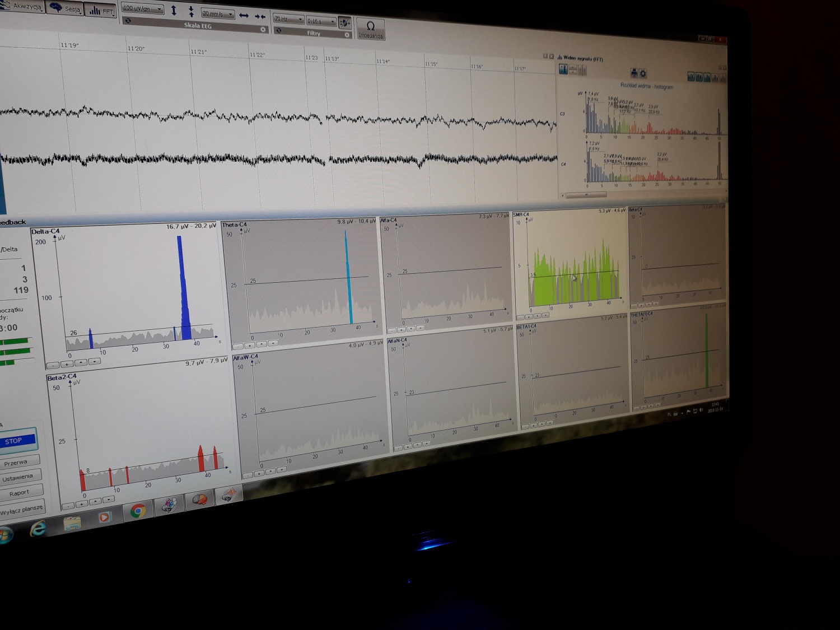Screen dimensions: 840x630
Task: Open the 0,16 s filter dropdown
Action: coord(321,21)
